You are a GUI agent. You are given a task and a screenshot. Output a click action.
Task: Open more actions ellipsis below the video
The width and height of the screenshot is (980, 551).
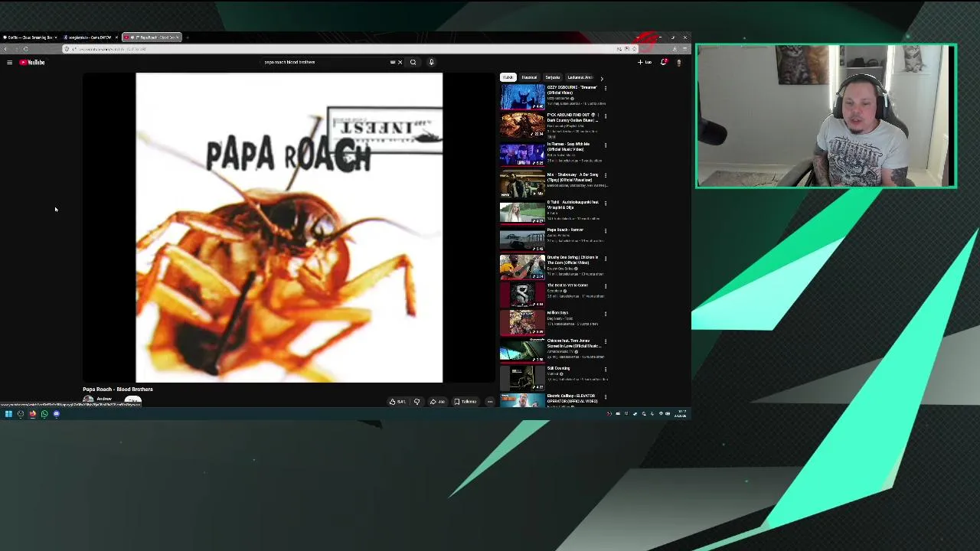click(x=490, y=401)
